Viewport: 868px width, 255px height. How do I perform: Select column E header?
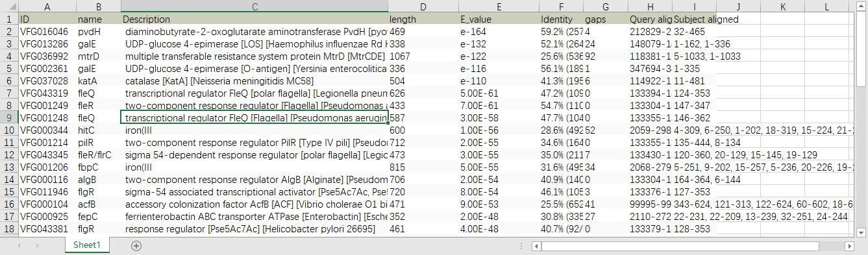(x=499, y=6)
